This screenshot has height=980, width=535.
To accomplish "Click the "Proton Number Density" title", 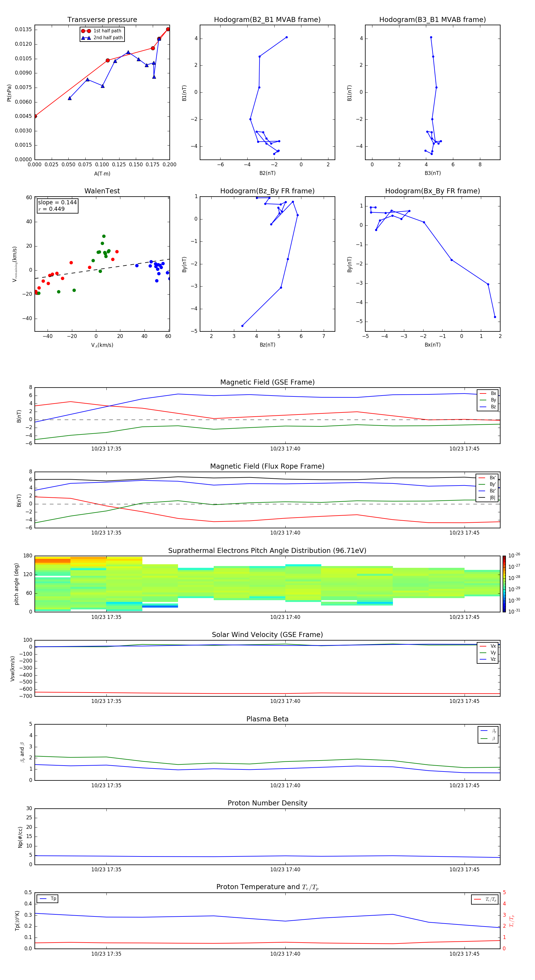I will (267, 803).
